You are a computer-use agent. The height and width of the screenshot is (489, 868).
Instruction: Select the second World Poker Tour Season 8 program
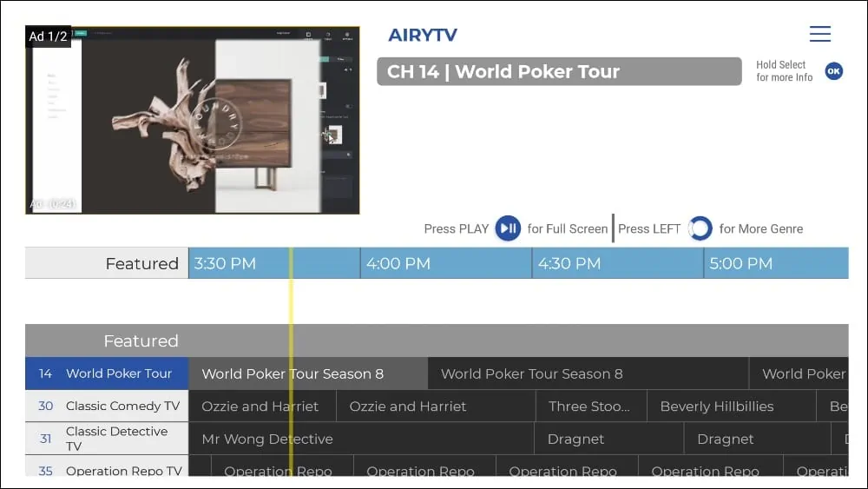(x=589, y=373)
